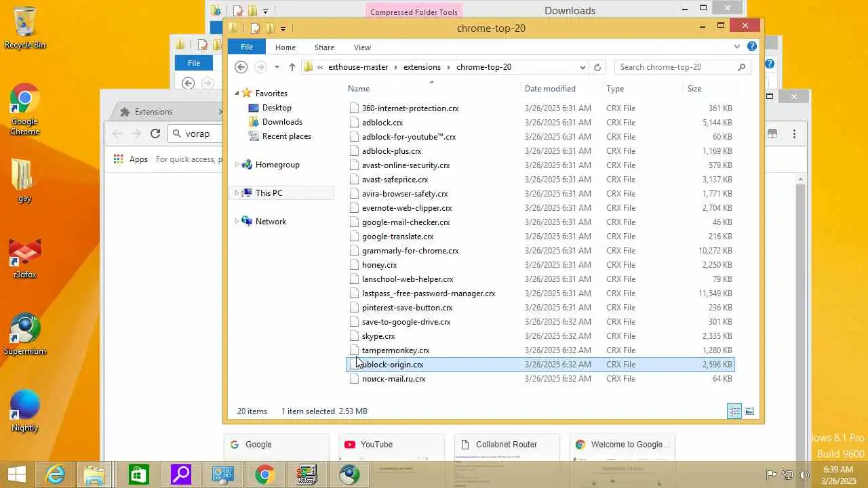Select Desktop in Favorites
The height and width of the screenshot is (488, 868).
pos(277,108)
